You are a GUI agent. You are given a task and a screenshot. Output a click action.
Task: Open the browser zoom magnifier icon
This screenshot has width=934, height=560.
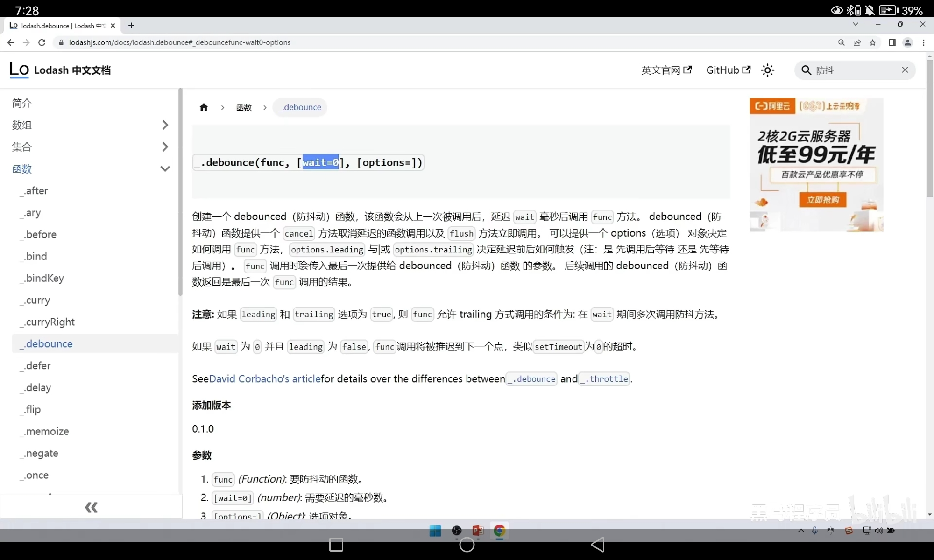pyautogui.click(x=841, y=42)
